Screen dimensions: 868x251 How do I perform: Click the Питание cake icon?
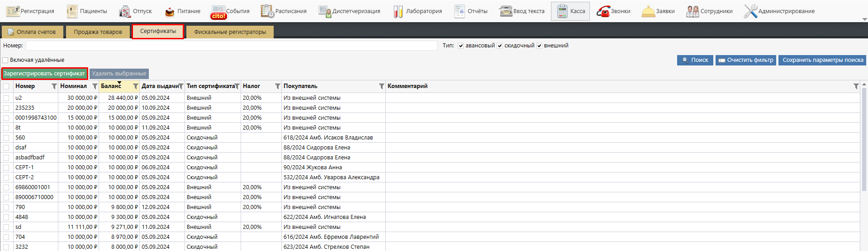click(x=170, y=11)
